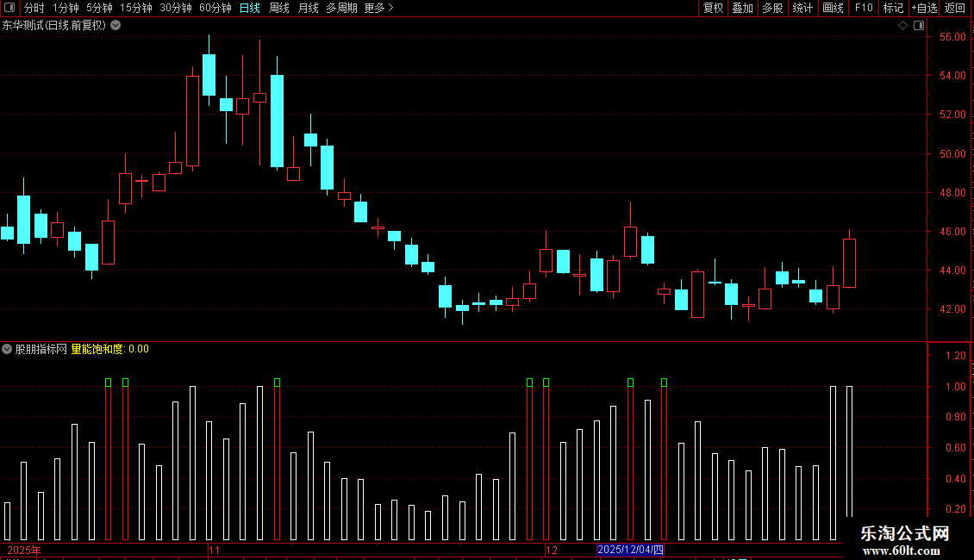974x560 pixels.
Task: Click the 2025年 label on the time axis
Action: point(24,550)
